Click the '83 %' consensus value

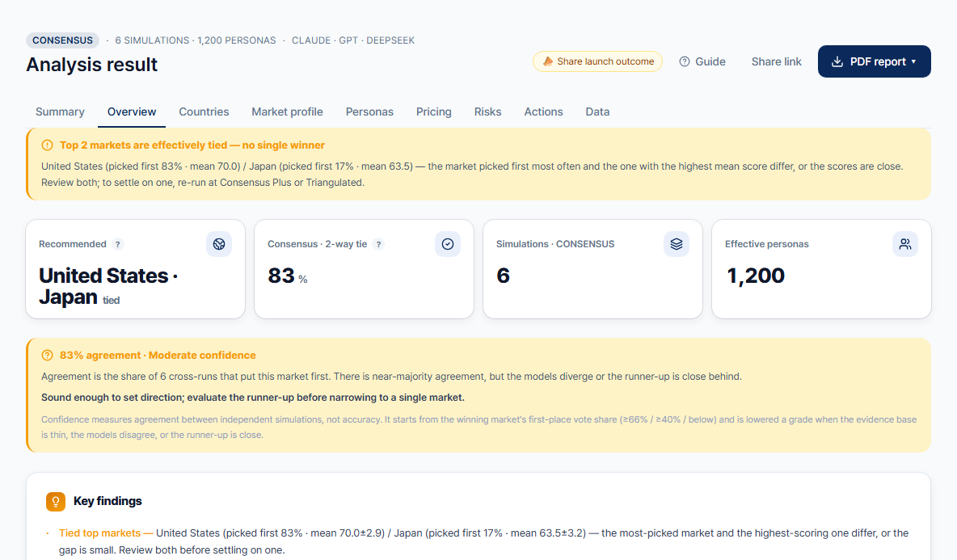tap(288, 276)
